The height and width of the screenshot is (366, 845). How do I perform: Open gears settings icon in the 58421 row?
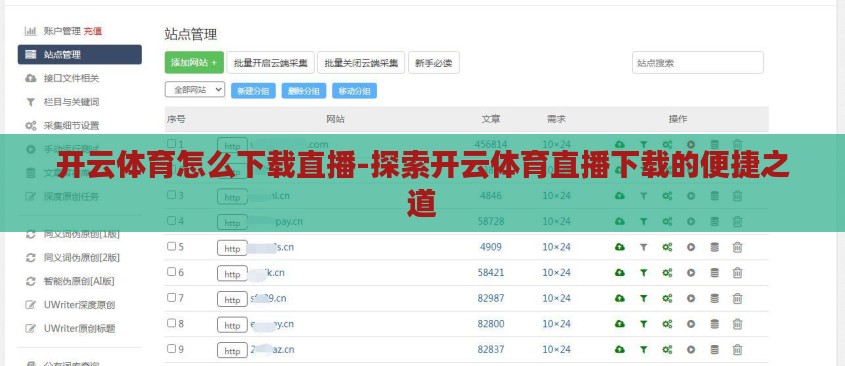tap(667, 273)
